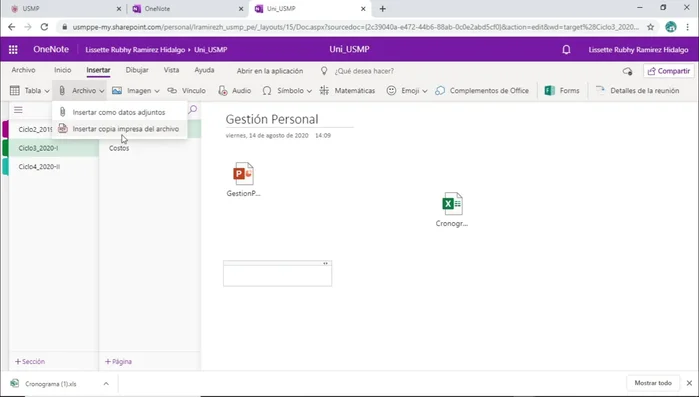699x397 pixels.
Task: Open the Archivo ribbon tab
Action: coord(23,70)
